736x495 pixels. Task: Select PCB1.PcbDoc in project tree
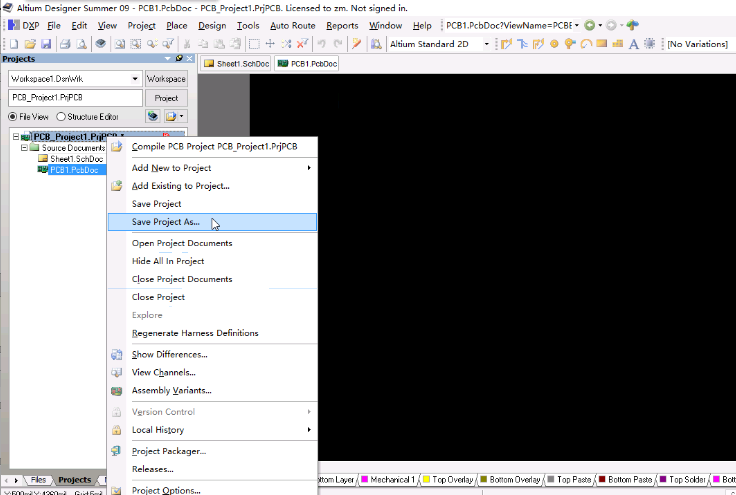pyautogui.click(x=74, y=170)
